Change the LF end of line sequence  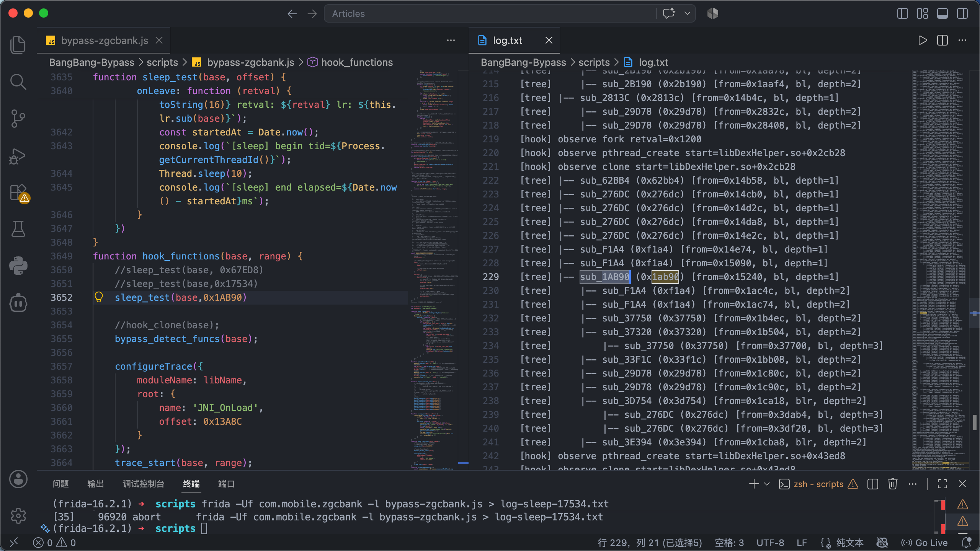[802, 543]
